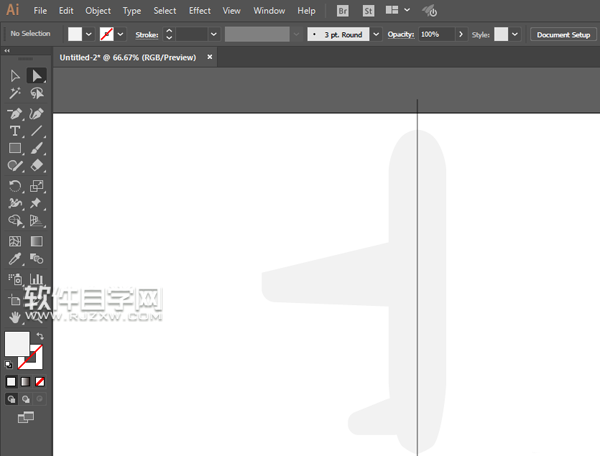Click the large Fill color swatch
Image resolution: width=600 pixels, height=456 pixels.
(17, 344)
